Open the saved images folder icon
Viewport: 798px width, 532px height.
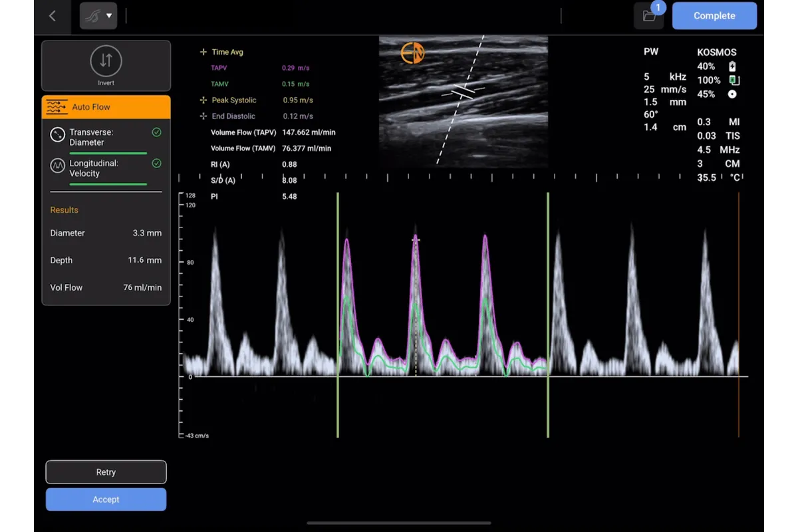tap(649, 16)
